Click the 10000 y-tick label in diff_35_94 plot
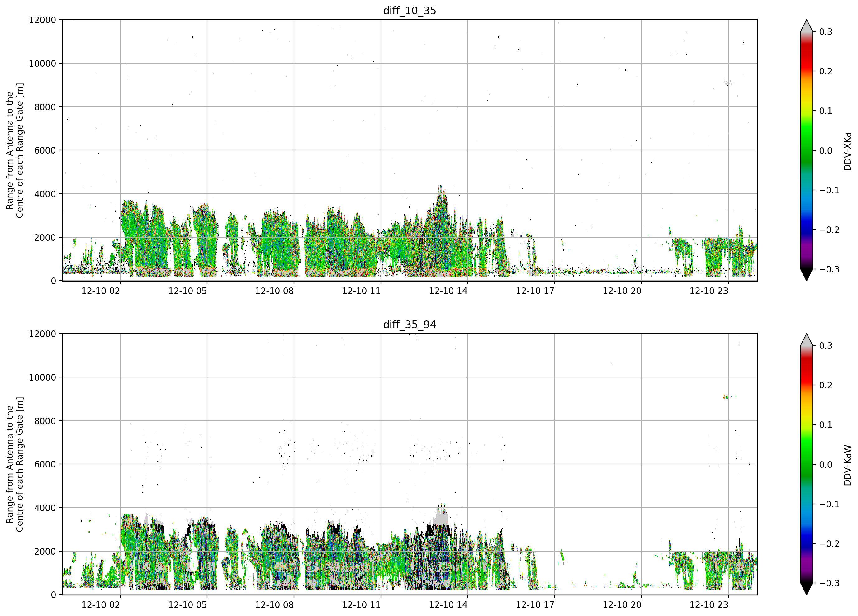858x616 pixels. [x=42, y=377]
